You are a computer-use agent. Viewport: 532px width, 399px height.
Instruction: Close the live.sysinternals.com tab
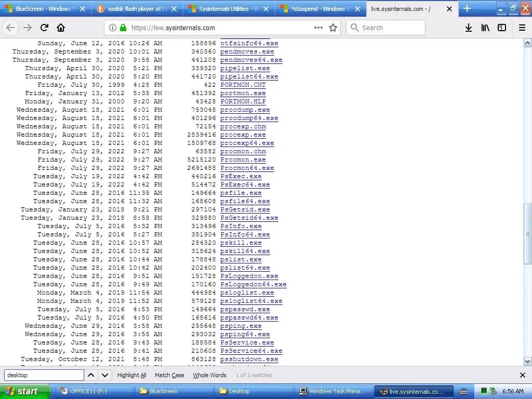click(x=449, y=9)
